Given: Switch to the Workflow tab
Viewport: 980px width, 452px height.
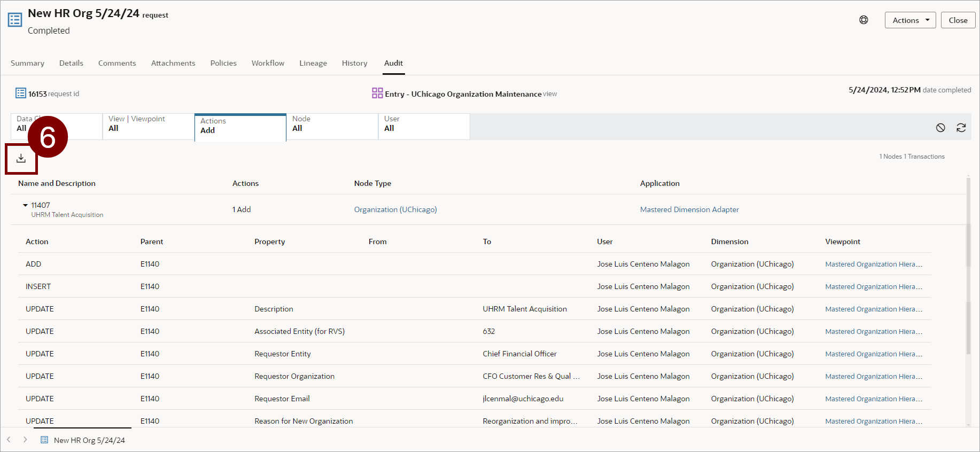Looking at the screenshot, I should coord(268,63).
